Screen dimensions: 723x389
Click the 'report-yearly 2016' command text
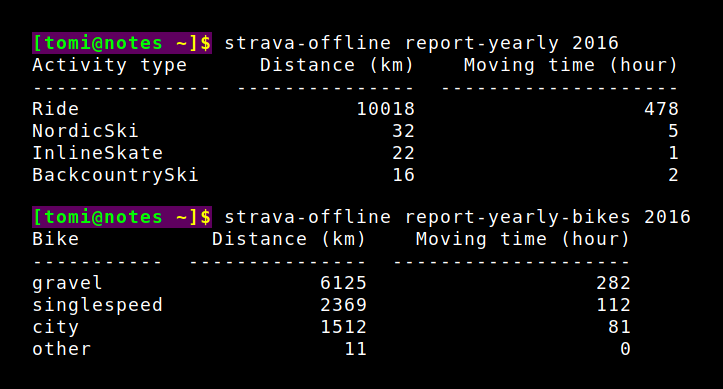(512, 43)
